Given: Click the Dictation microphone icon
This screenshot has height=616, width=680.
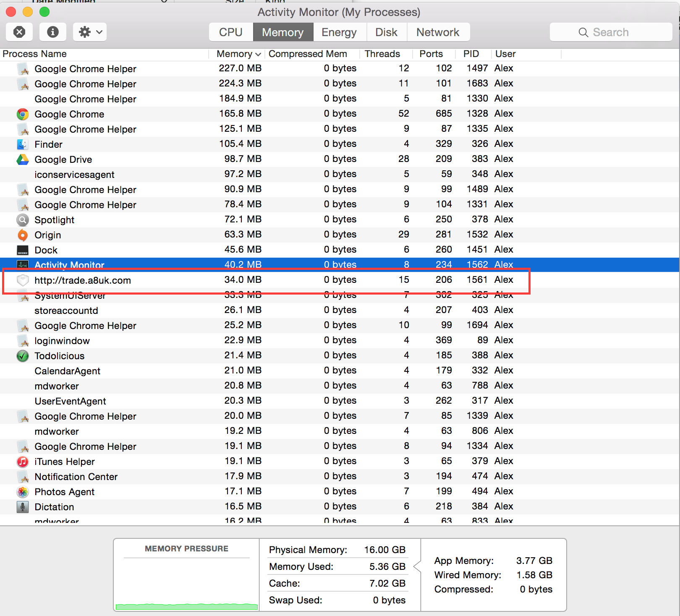Looking at the screenshot, I should [x=23, y=507].
